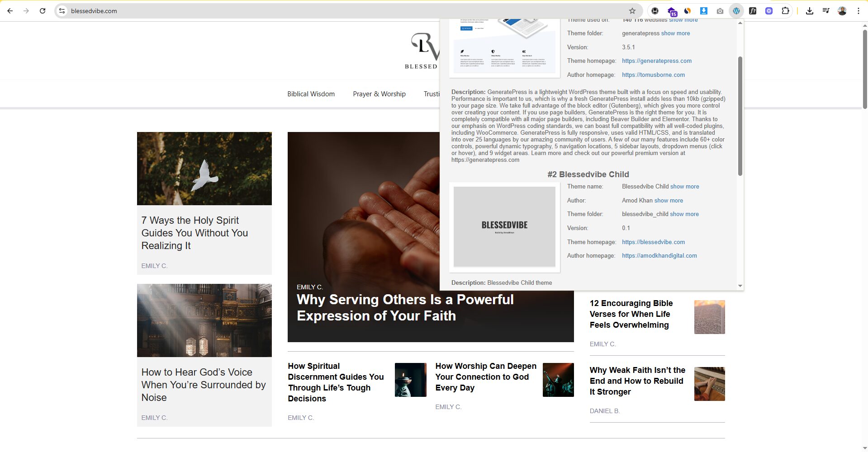Open Chrome three-dot menu
The width and height of the screenshot is (868, 452).
pyautogui.click(x=858, y=11)
